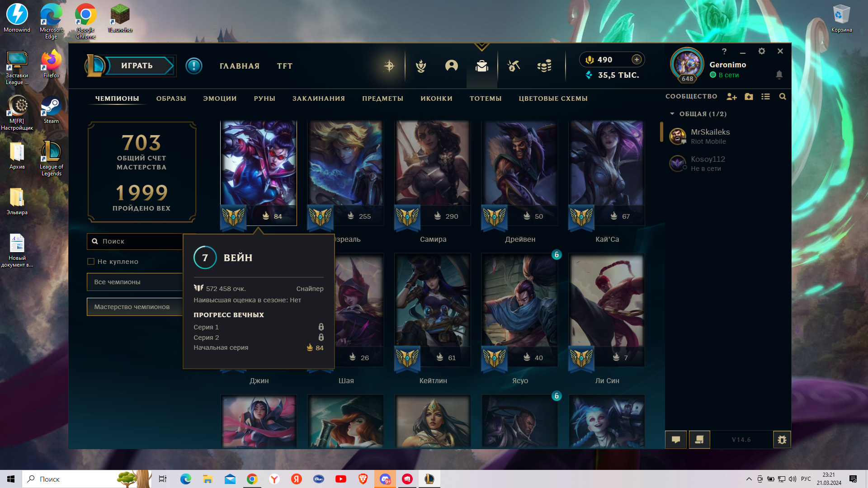This screenshot has width=868, height=488.
Task: Open the store coins stack icon
Action: (544, 66)
